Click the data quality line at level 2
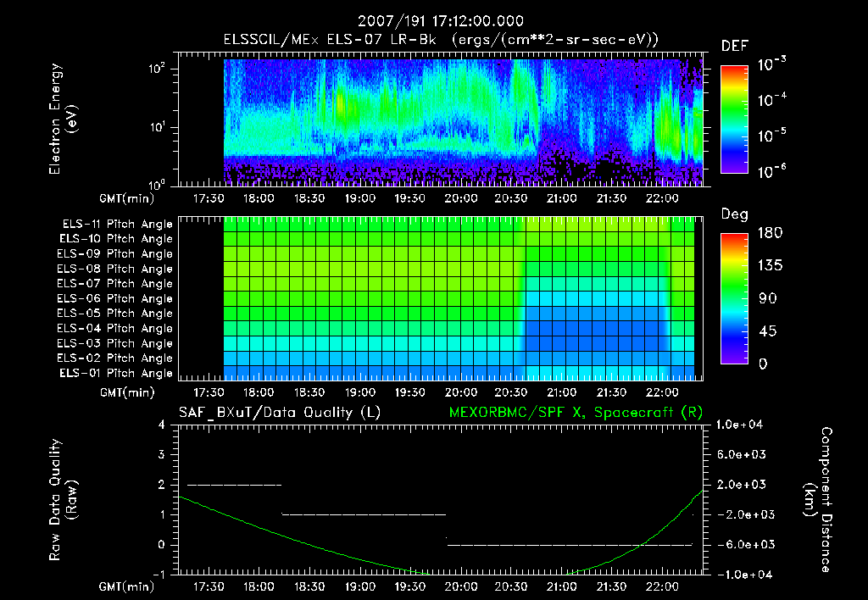This screenshot has width=868, height=600. [x=235, y=485]
